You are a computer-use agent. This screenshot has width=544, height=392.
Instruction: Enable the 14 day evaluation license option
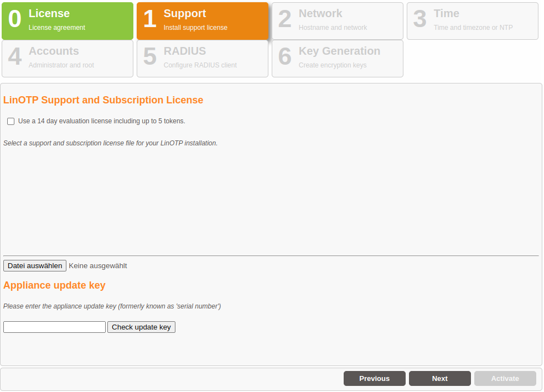[x=11, y=121]
